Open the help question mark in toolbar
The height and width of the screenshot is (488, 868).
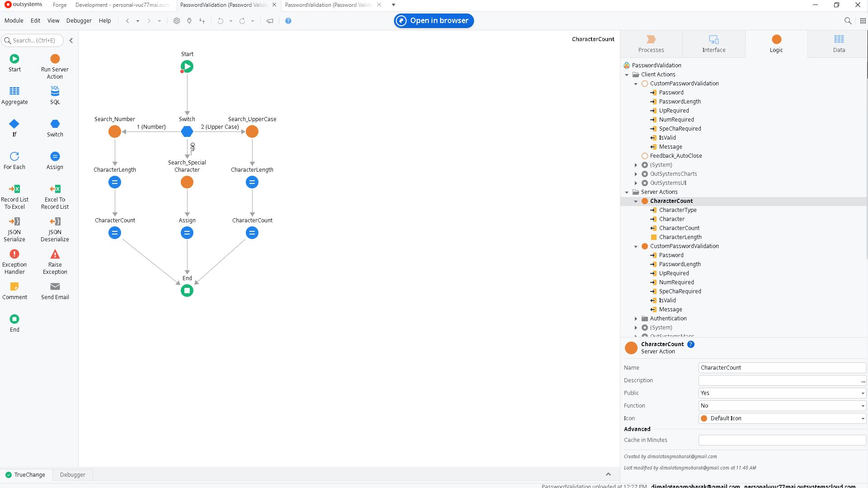288,21
